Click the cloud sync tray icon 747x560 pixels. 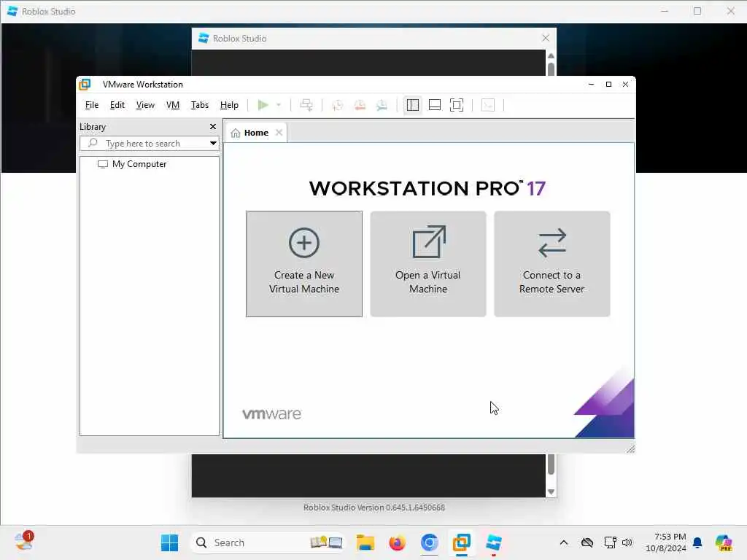pyautogui.click(x=587, y=542)
